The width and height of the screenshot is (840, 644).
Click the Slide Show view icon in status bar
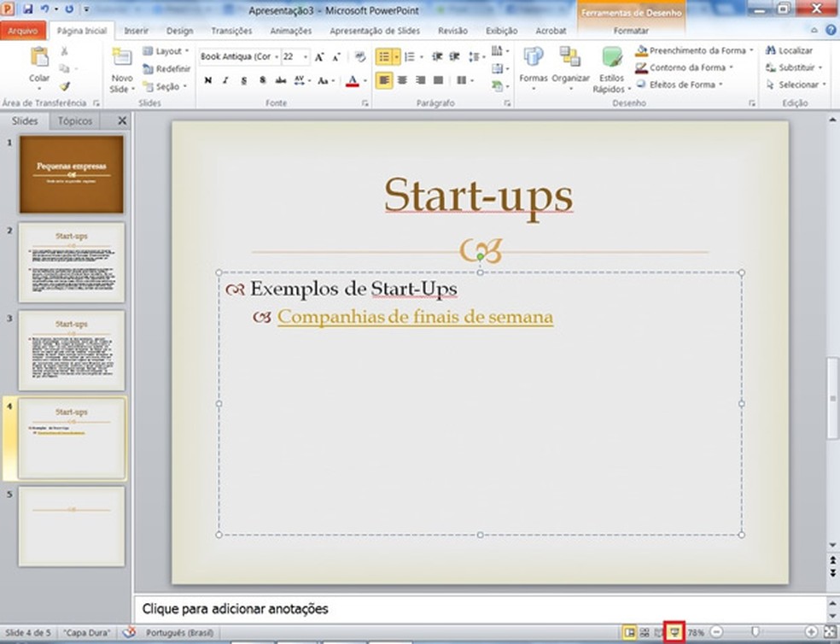675,633
